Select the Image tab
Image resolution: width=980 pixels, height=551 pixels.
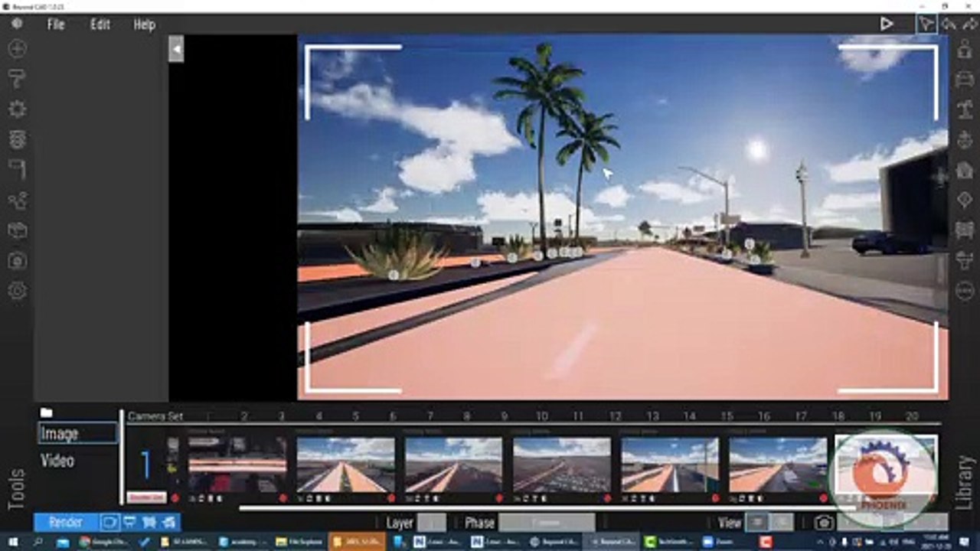[78, 434]
